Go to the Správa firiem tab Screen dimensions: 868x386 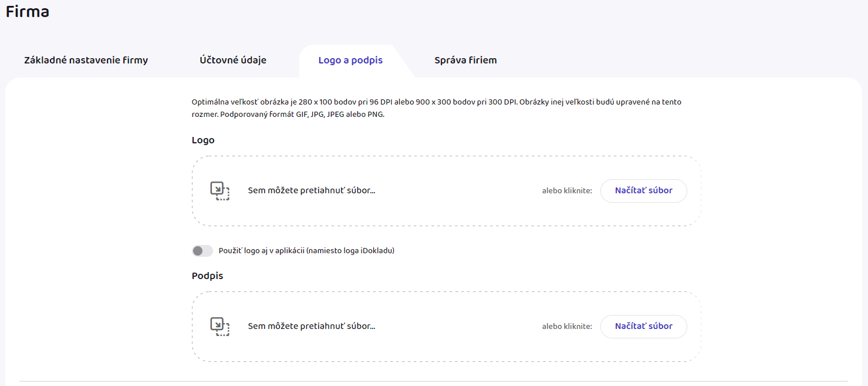[465, 61]
